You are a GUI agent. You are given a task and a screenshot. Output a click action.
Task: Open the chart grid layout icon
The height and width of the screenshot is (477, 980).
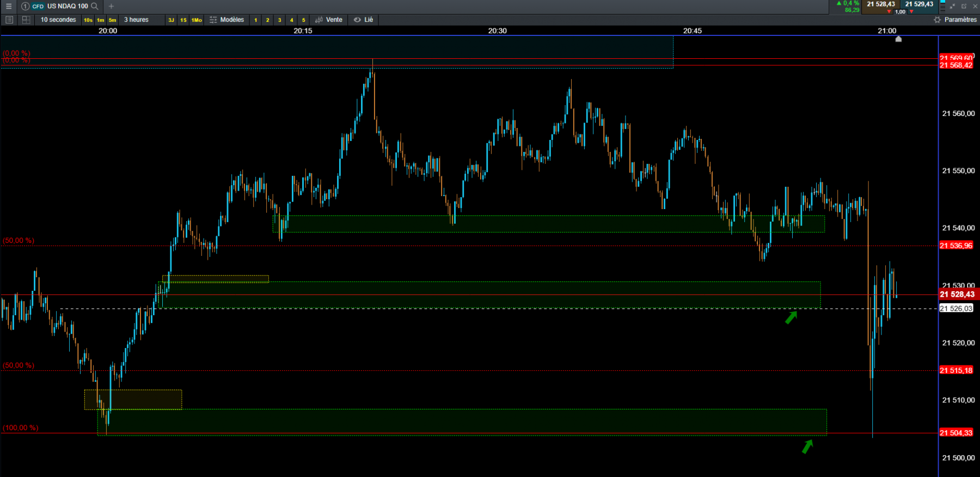[26, 20]
